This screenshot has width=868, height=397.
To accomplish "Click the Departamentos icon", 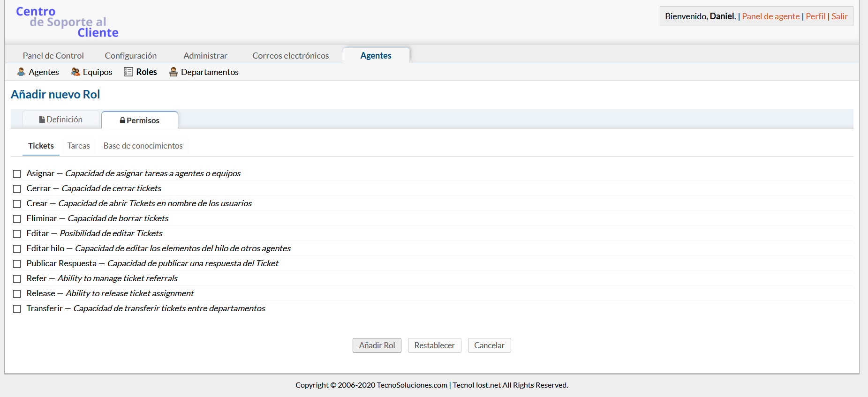I will coord(174,72).
